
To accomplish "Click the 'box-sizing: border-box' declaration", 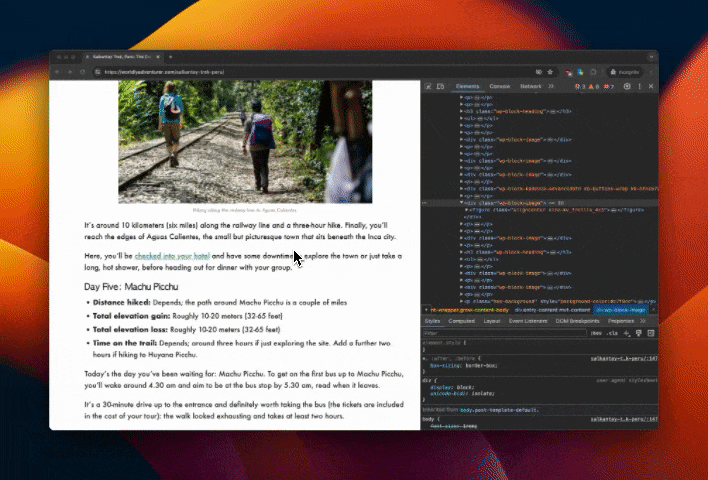I will 464,365.
